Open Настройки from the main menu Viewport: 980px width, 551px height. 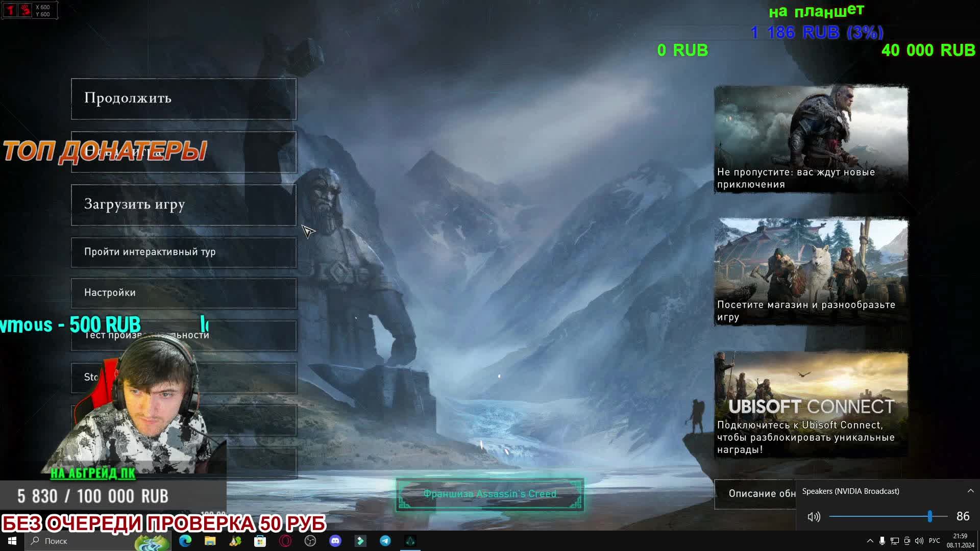184,293
